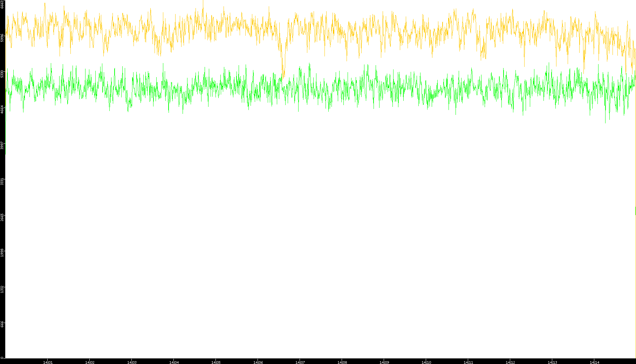Screen dimensions: 636x364
Task: Click the 14:01 time axis label
Action: pyautogui.click(x=48, y=362)
